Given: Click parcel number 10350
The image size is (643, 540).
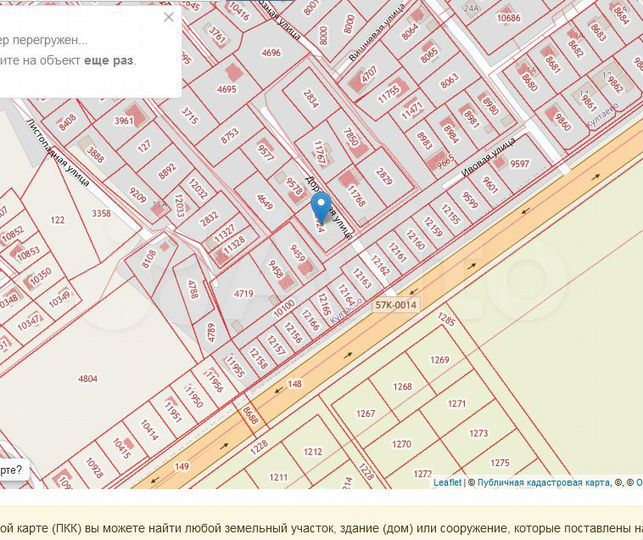Looking at the screenshot, I should pyautogui.click(x=41, y=276).
